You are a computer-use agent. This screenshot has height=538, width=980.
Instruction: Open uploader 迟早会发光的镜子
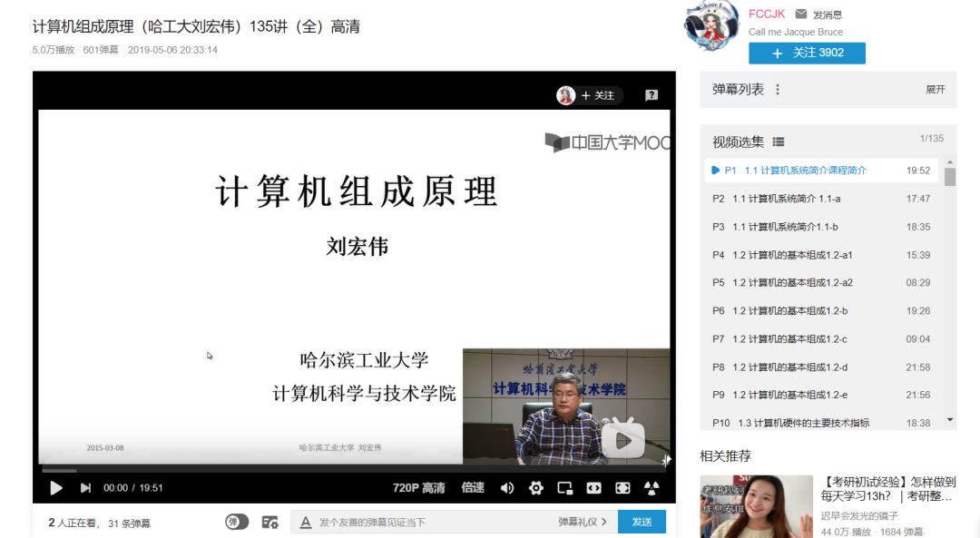[x=859, y=515]
